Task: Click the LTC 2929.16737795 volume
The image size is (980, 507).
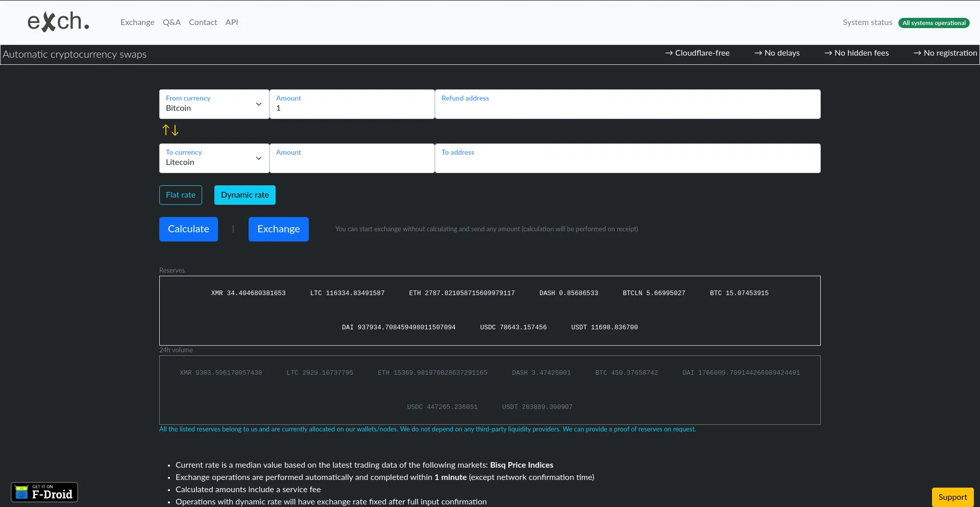Action: pyautogui.click(x=320, y=373)
